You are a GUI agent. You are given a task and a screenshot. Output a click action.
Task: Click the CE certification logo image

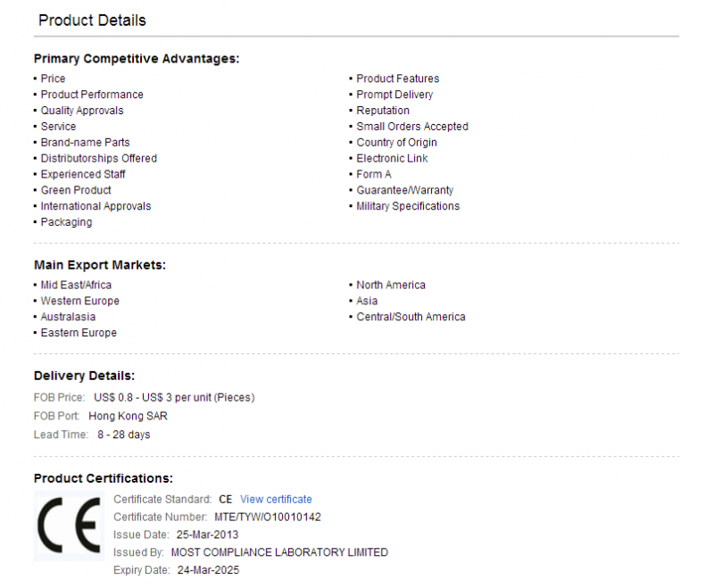pyautogui.click(x=70, y=526)
